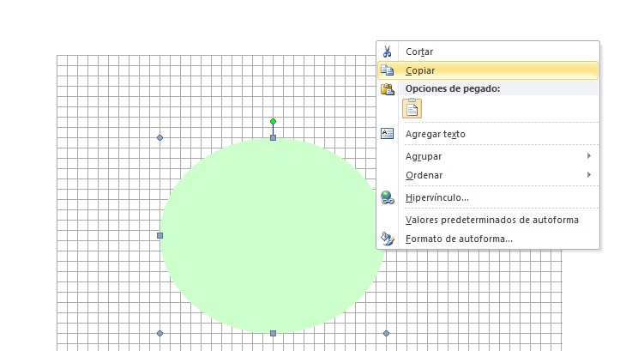The width and height of the screenshot is (644, 351).
Task: Click the clipboard icon beside Opciones de pegado
Action: point(388,88)
